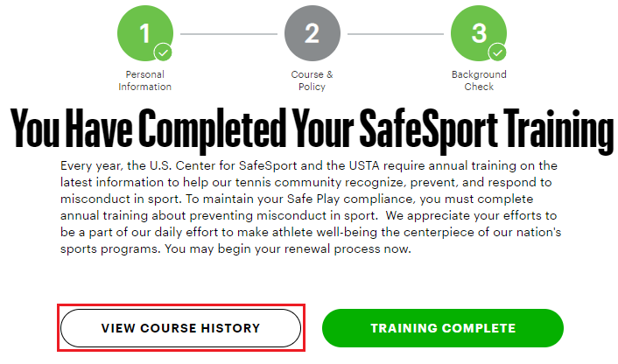Click the 'You Have Completed Your SafeSport Training' heading
This screenshot has width=618, height=364.
point(312,129)
